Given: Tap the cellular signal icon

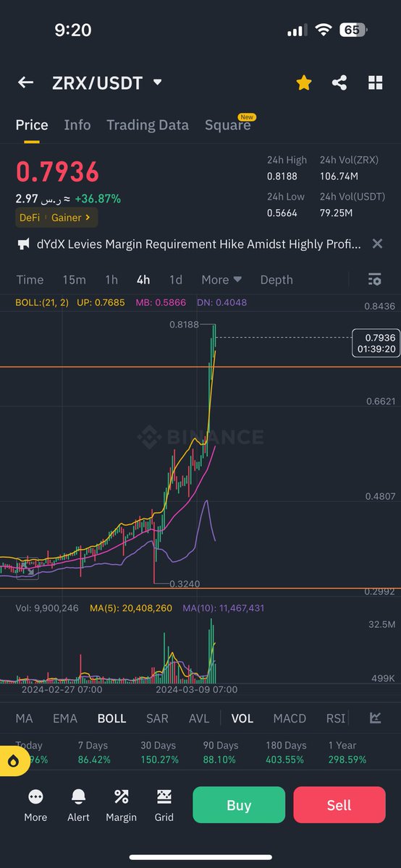Looking at the screenshot, I should click(297, 31).
